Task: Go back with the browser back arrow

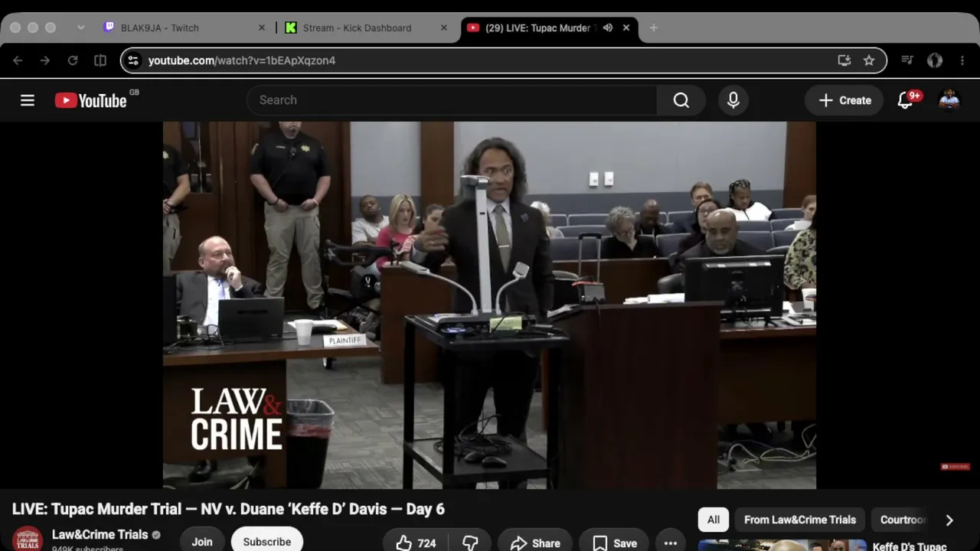Action: 18,60
